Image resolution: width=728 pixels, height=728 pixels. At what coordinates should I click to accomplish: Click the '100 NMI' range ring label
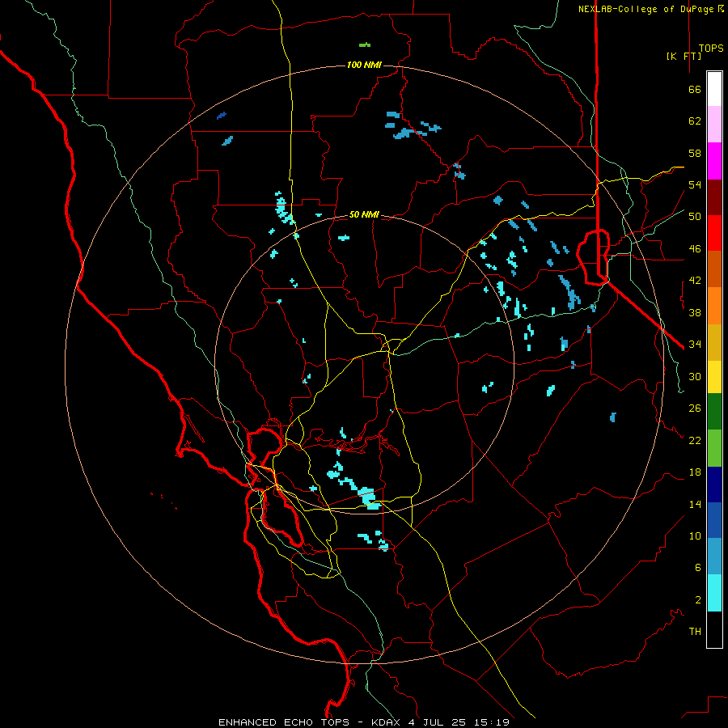tap(364, 65)
